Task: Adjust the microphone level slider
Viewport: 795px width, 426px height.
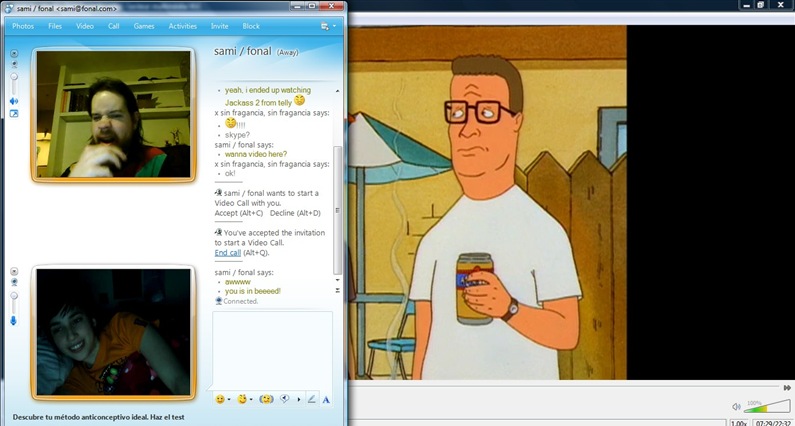Action: [x=14, y=303]
